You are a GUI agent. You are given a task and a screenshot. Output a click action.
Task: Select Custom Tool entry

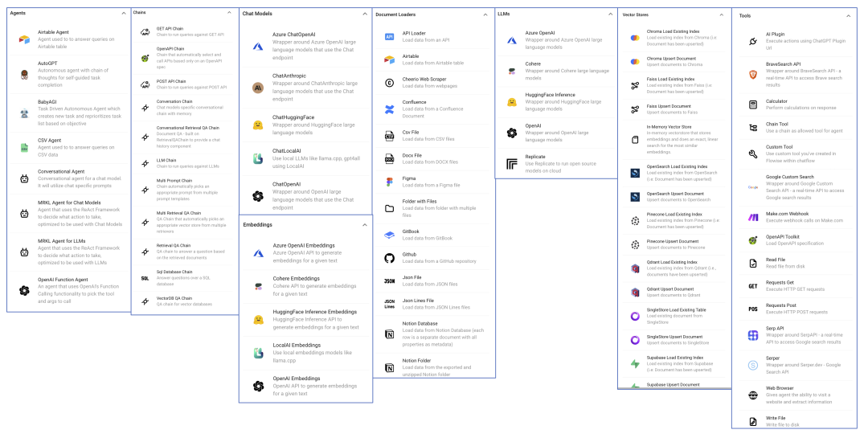tap(795, 154)
